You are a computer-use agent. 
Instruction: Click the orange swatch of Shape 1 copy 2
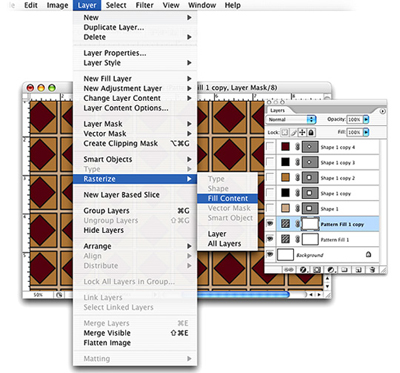click(x=285, y=178)
